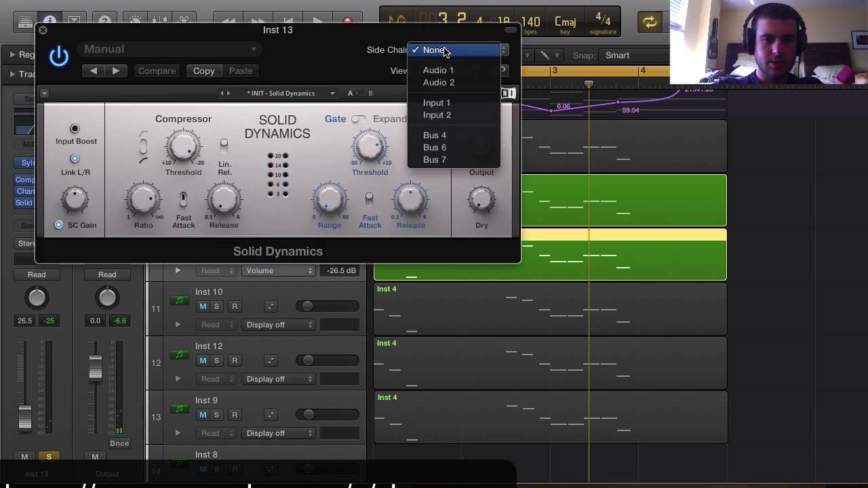Open Display off dropdown on Inst 9
Image resolution: width=868 pixels, height=488 pixels.
pyautogui.click(x=279, y=433)
